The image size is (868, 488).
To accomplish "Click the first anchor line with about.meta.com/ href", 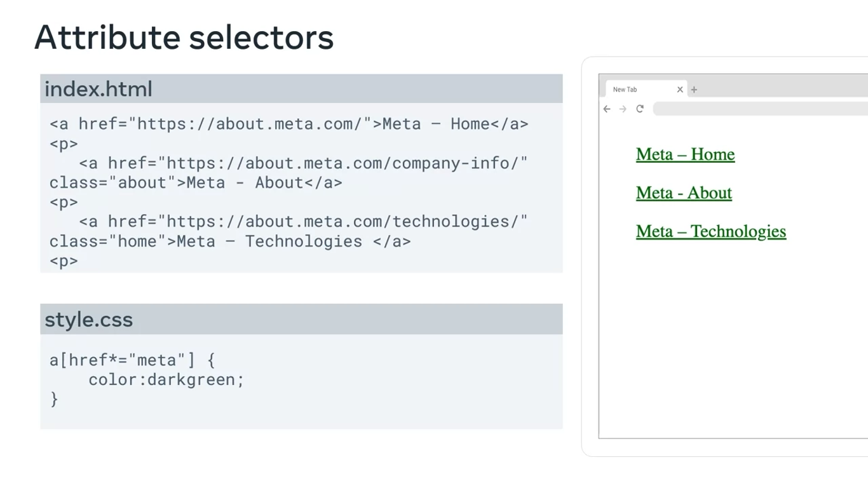I will coord(288,124).
